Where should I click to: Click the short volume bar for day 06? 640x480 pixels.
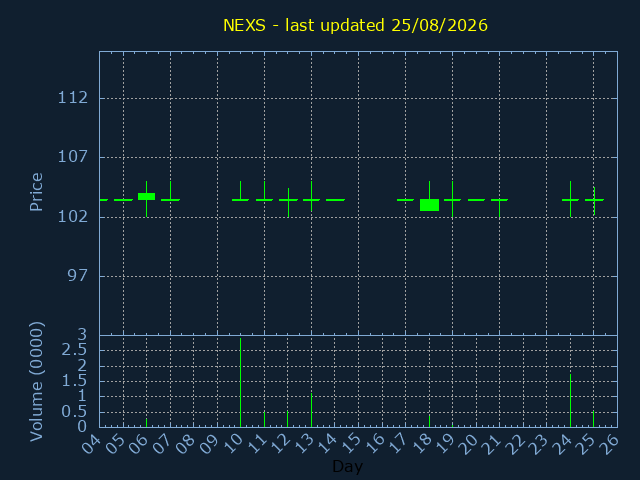click(x=147, y=422)
